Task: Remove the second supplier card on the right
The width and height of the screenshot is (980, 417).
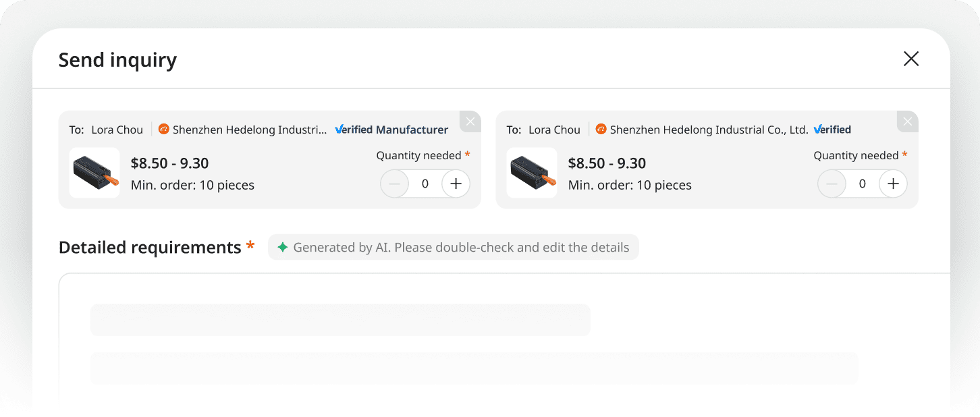Action: pos(908,121)
